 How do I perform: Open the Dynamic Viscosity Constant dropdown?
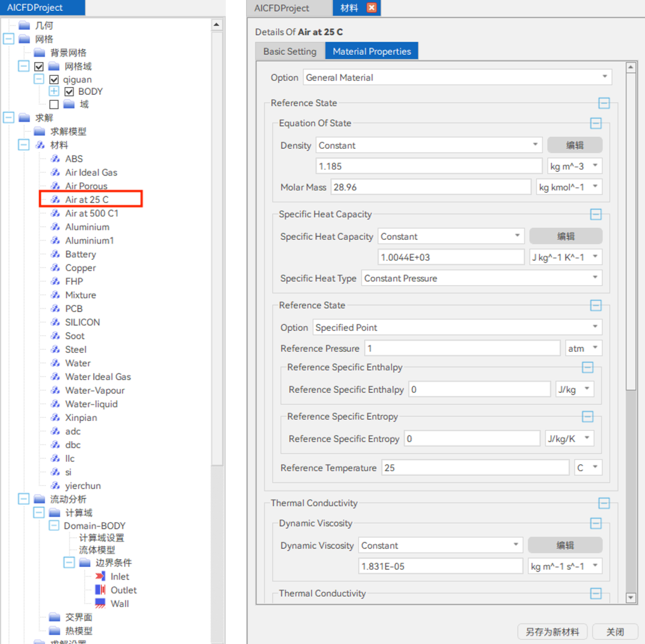(441, 546)
